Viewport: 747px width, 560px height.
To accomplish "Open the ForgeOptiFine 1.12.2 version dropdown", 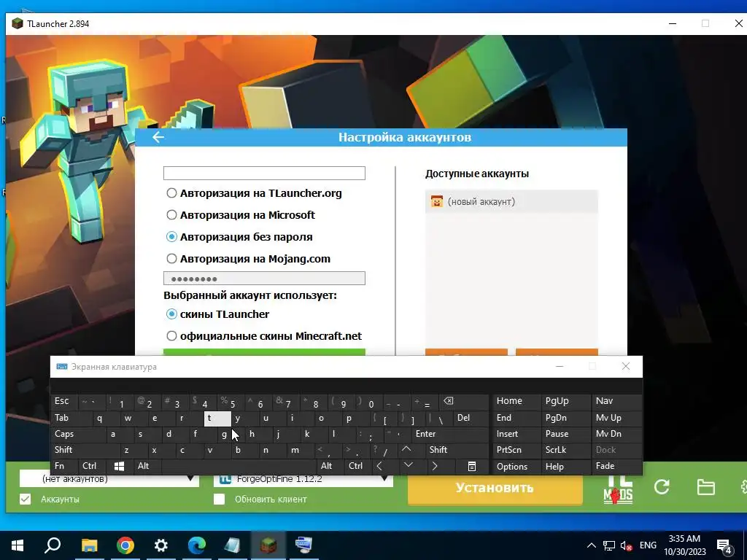I will click(303, 479).
